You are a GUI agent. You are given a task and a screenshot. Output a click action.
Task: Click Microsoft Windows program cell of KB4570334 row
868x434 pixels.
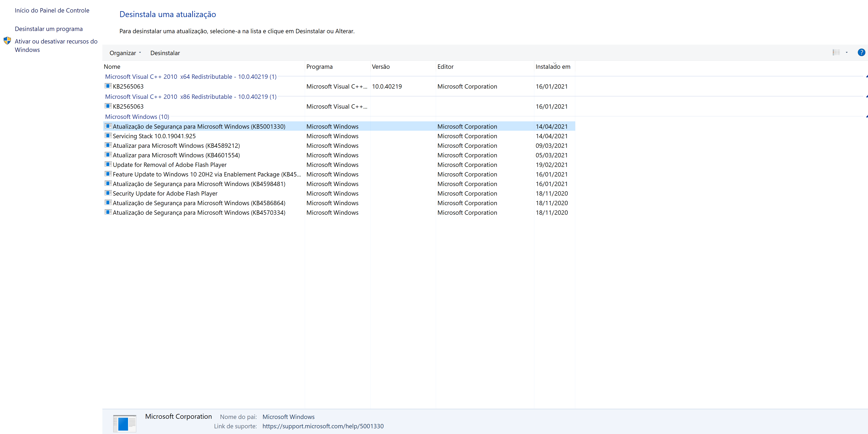[332, 212]
